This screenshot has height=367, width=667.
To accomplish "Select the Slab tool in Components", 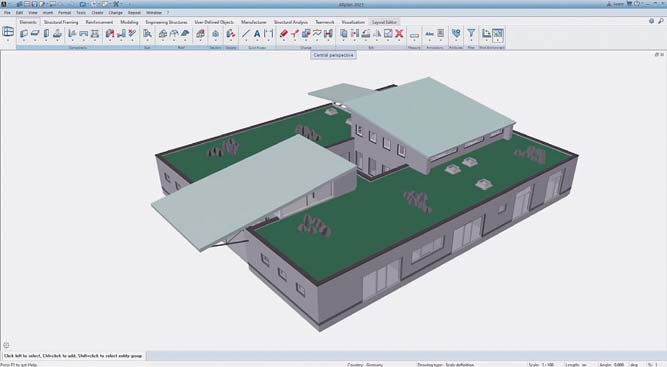I will tap(35, 33).
